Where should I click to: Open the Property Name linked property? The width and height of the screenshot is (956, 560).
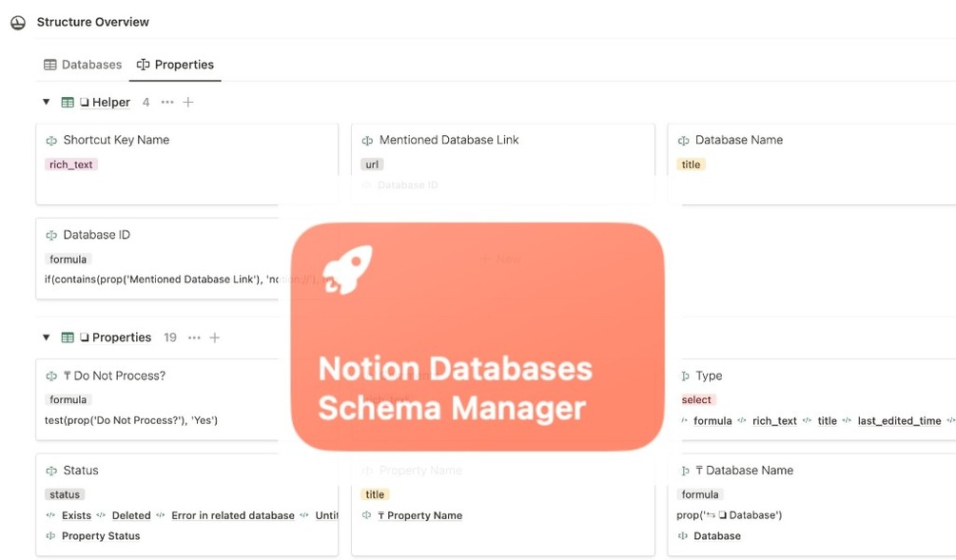tap(419, 515)
